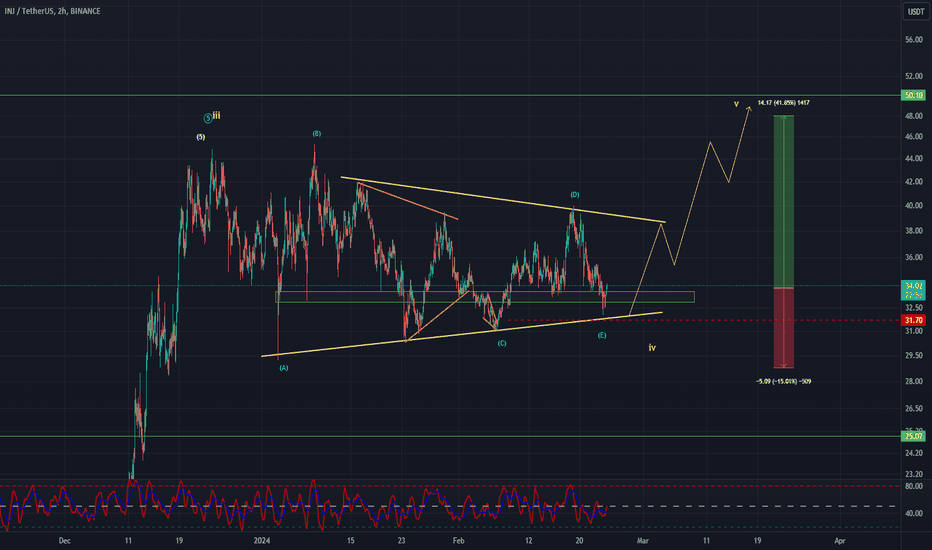Click the -5.09 (-15.01%) stop loss text

click(783, 381)
